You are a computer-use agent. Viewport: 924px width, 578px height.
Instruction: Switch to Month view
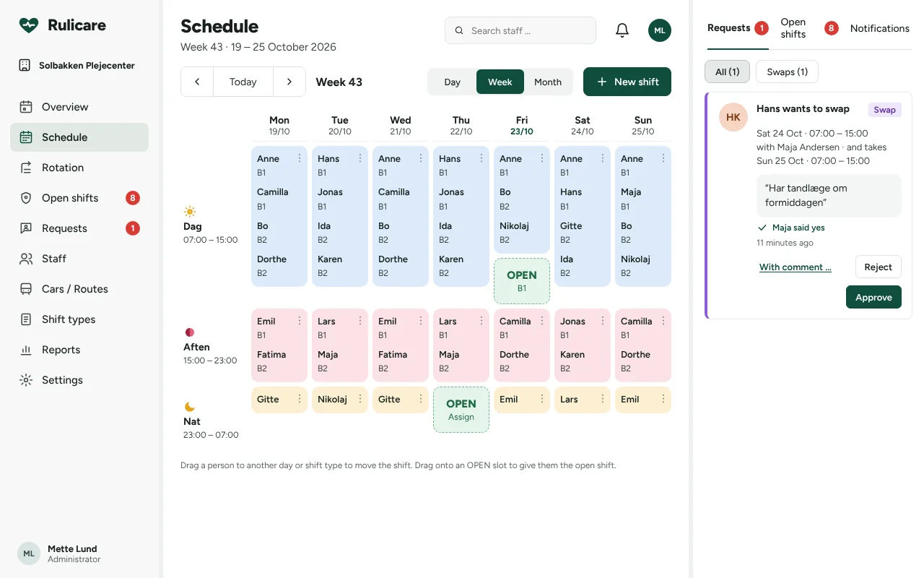[548, 82]
